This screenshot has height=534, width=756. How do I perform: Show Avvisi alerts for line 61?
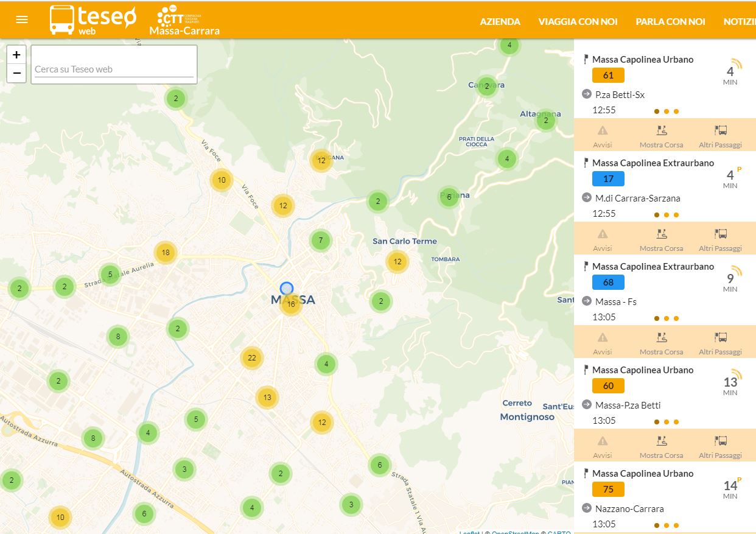603,136
